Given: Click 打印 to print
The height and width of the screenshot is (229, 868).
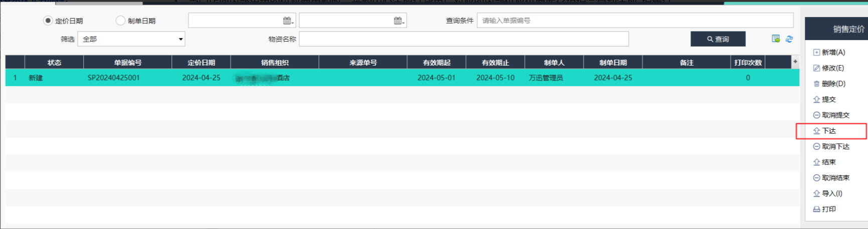Looking at the screenshot, I should click(828, 209).
